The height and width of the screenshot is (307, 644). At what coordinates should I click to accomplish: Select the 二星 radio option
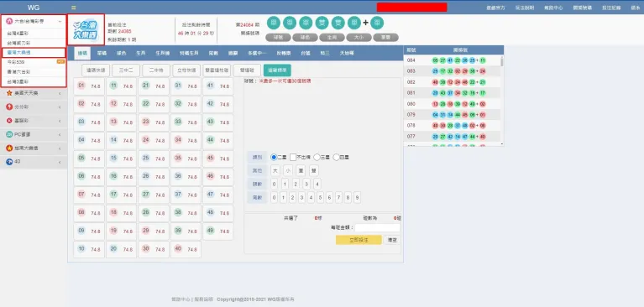coord(274,157)
